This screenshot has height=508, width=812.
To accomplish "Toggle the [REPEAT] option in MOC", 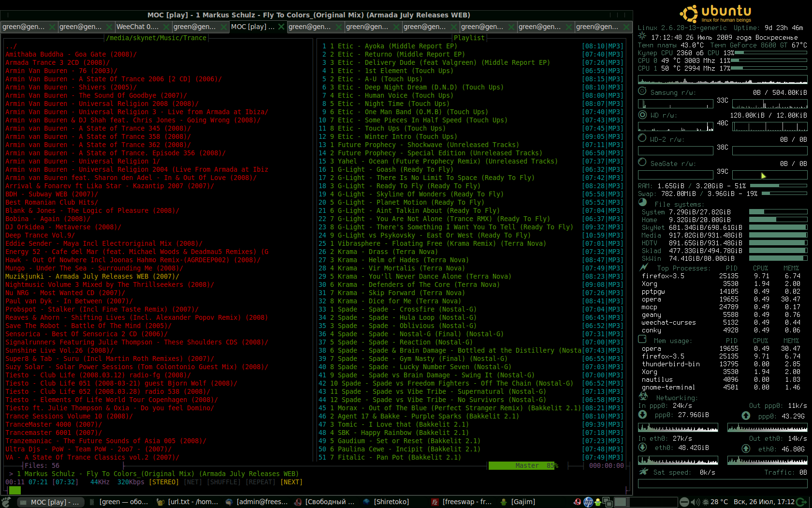I will [260, 482].
